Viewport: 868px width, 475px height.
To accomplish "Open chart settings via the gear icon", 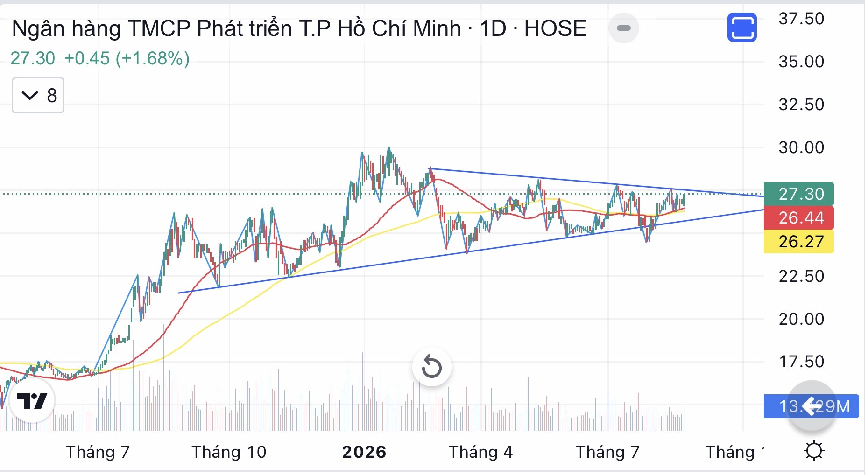I will [814, 451].
